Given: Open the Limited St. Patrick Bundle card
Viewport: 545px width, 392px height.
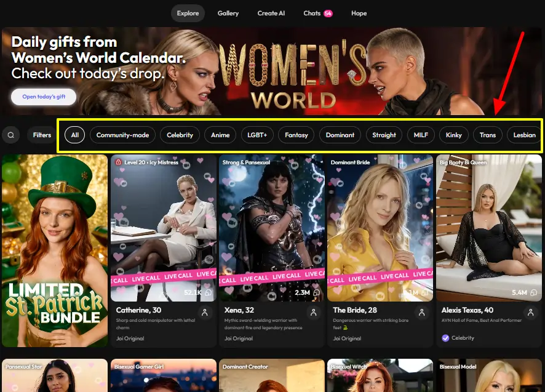Looking at the screenshot, I should [55, 250].
